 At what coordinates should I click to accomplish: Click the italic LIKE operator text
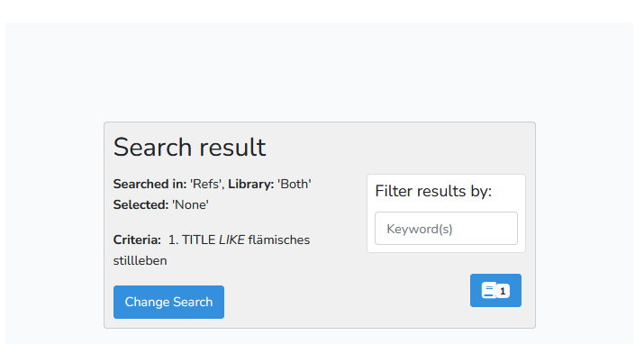click(231, 240)
